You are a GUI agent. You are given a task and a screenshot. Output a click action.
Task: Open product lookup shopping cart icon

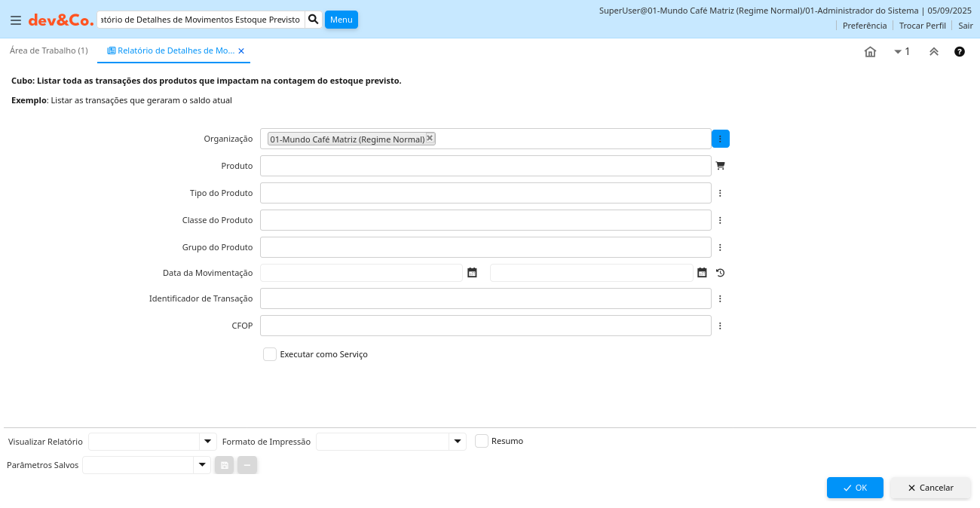[720, 166]
